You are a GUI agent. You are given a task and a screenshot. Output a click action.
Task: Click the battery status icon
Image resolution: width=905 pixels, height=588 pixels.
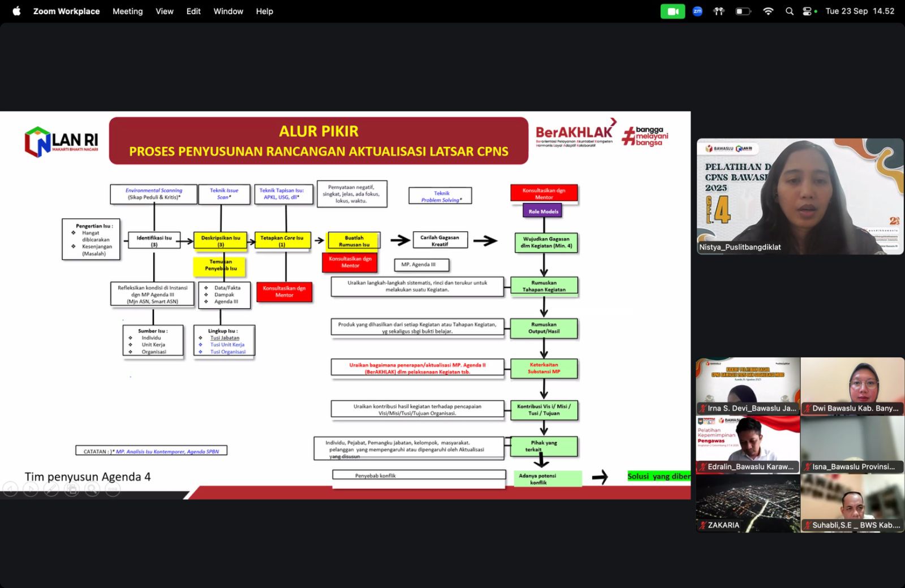pos(743,11)
